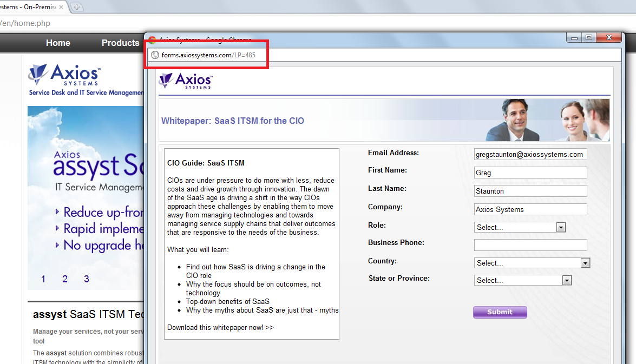Click 'CIO Guide: SaaS ITSM' heading
The width and height of the screenshot is (636, 364).
[x=206, y=163]
